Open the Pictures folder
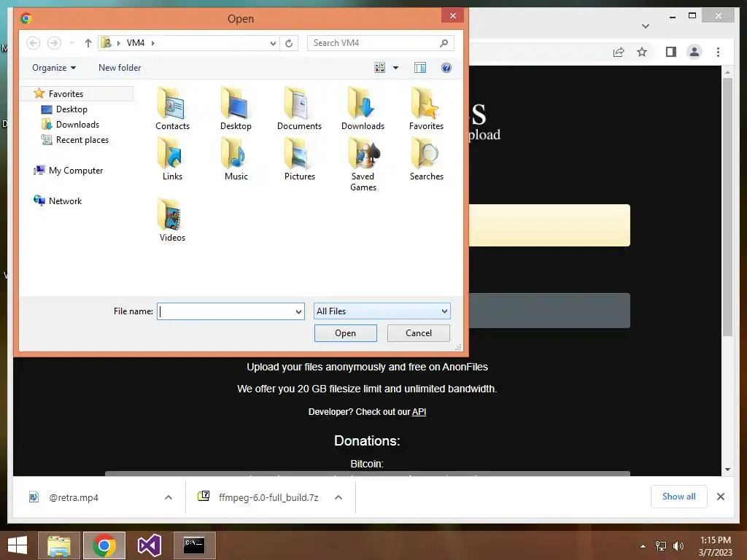 (x=299, y=159)
